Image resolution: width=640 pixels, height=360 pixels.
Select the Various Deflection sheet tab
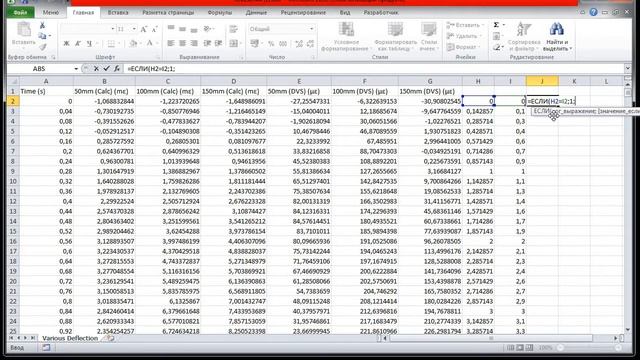[70, 338]
